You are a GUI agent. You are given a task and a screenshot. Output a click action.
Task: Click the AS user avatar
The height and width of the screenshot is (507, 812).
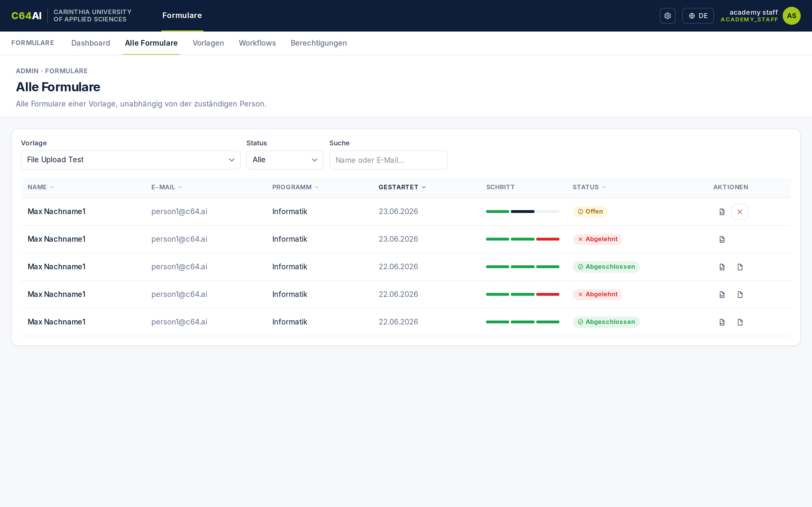coord(791,16)
